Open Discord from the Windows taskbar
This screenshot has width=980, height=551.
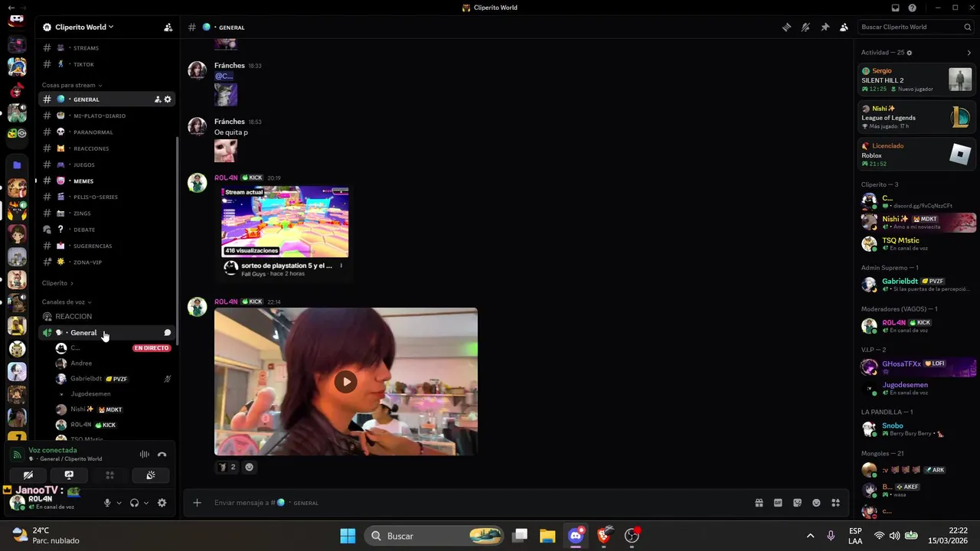point(576,536)
